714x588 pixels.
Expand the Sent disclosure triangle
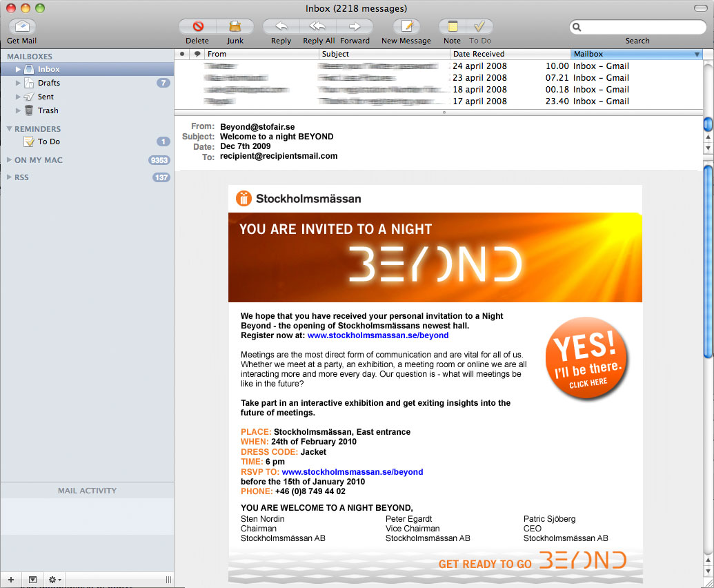(18, 97)
